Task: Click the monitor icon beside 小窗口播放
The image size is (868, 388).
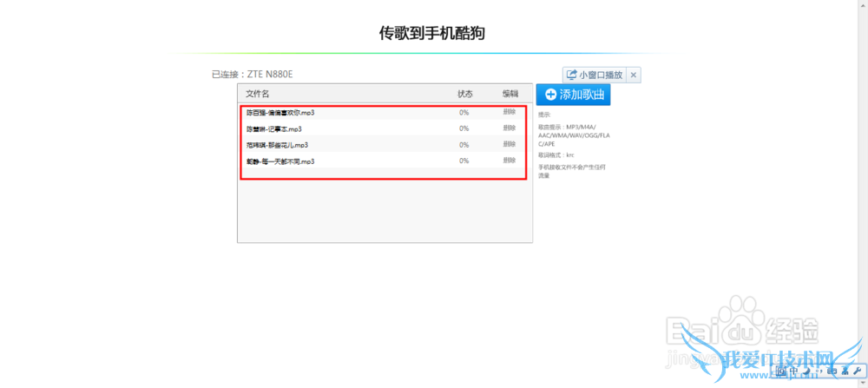Action: click(572, 75)
